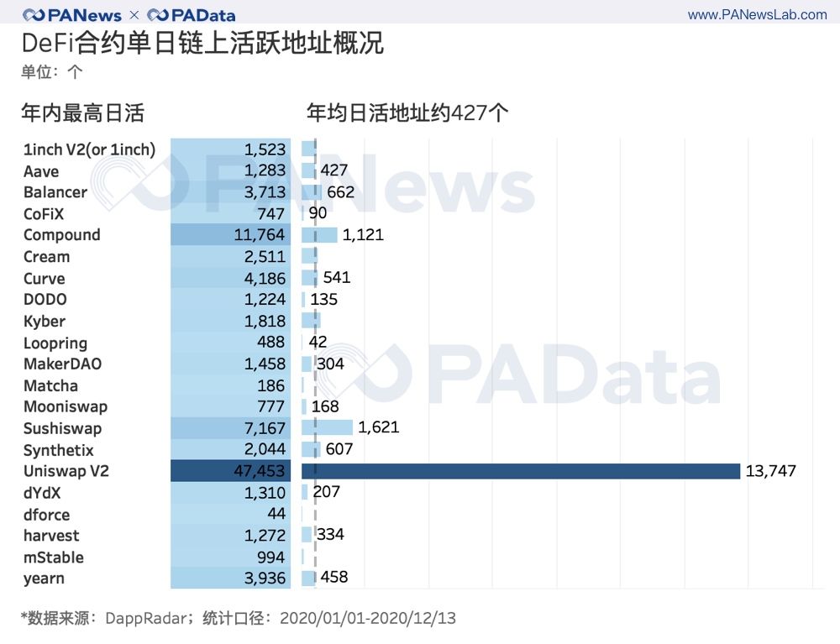
Task: Click the PAData logo icon
Action: pos(158,15)
